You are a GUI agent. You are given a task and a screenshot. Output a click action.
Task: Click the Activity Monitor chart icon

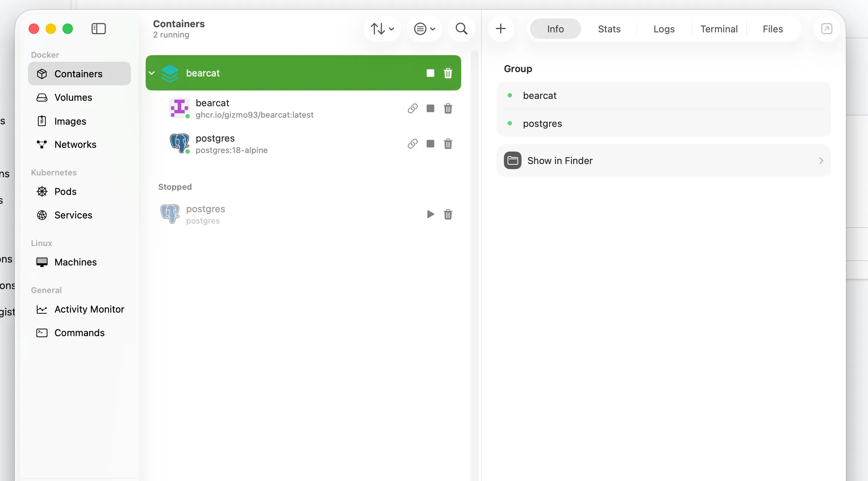(x=42, y=309)
